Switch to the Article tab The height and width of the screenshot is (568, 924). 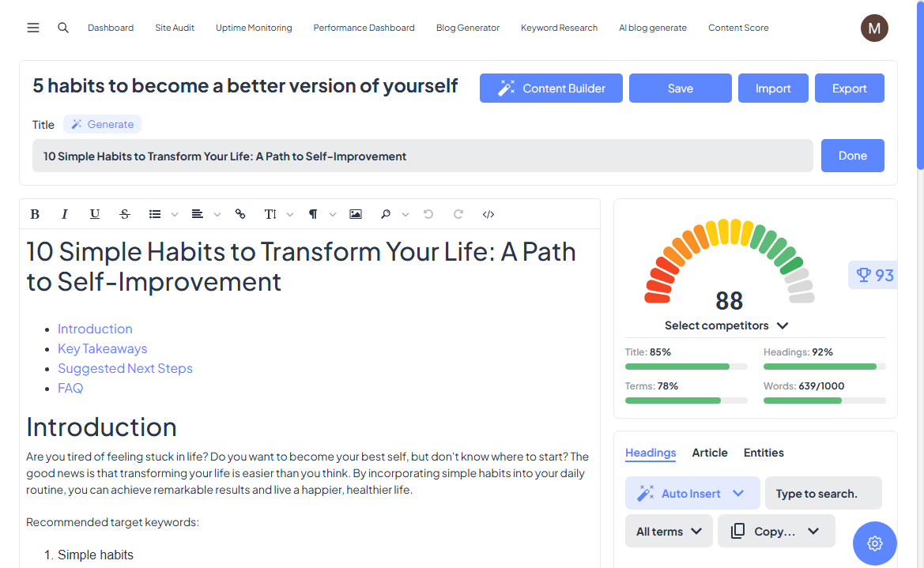(709, 453)
